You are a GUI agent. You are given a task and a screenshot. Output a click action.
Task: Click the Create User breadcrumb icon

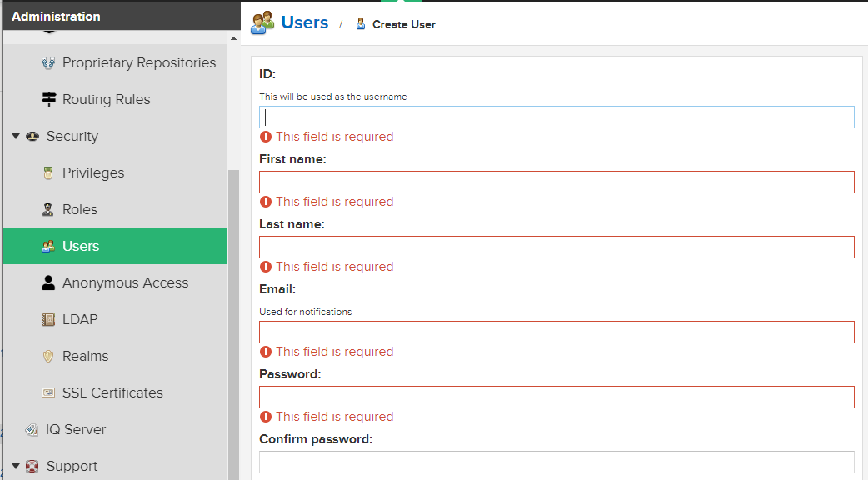point(361,24)
